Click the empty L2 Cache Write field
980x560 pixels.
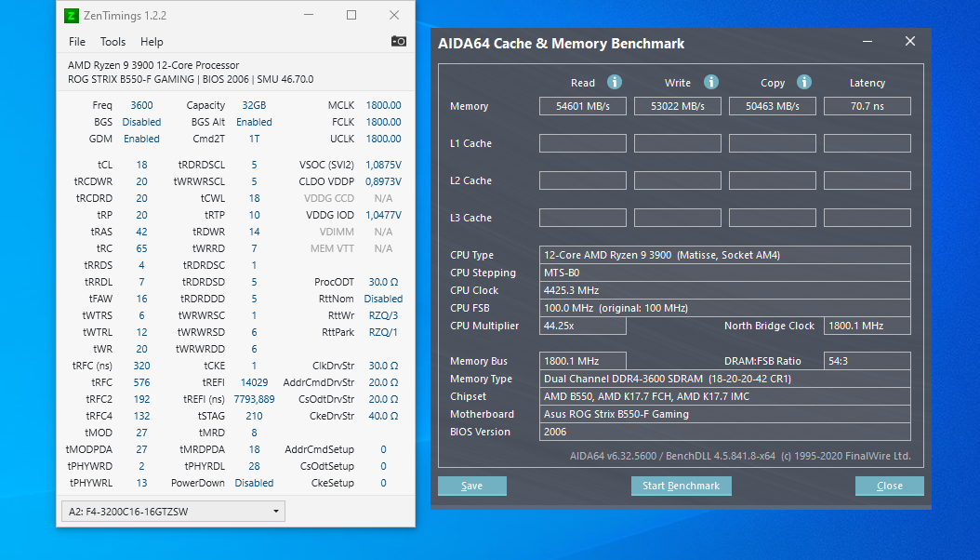click(x=678, y=180)
